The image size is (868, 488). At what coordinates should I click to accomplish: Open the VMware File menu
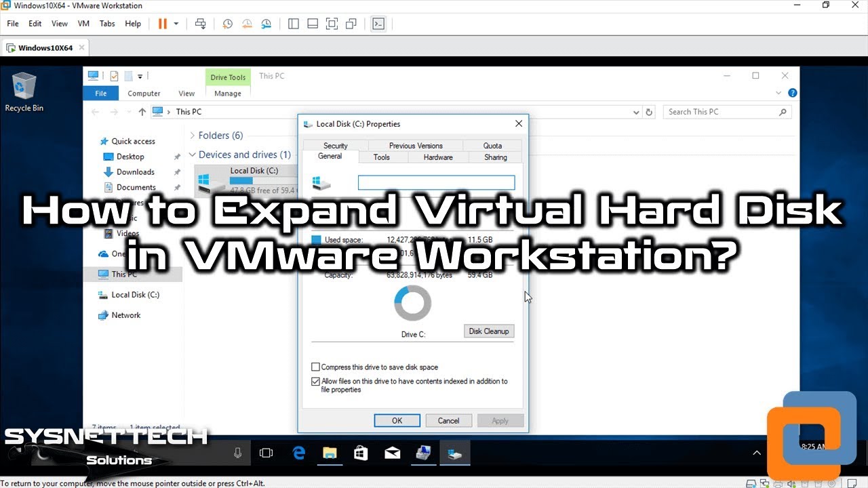13,23
